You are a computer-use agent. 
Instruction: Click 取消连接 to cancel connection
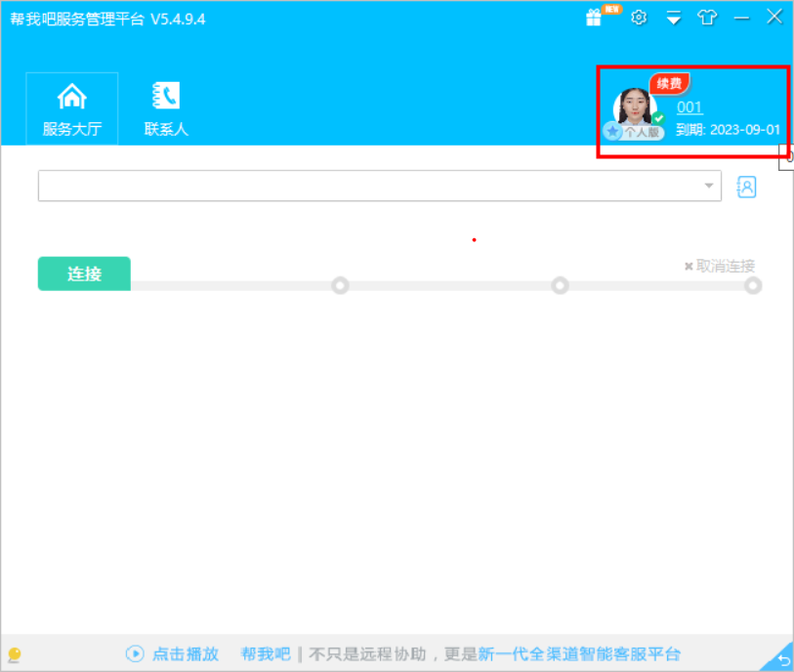720,266
